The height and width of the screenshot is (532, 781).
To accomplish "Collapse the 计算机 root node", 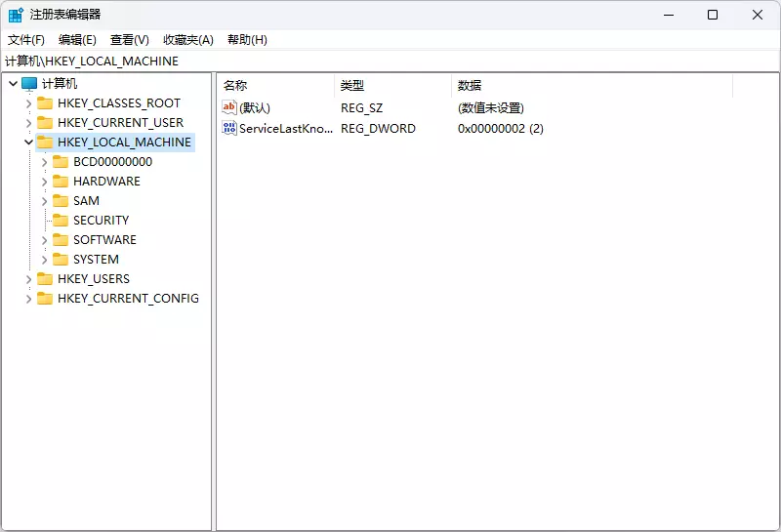I will pos(14,84).
